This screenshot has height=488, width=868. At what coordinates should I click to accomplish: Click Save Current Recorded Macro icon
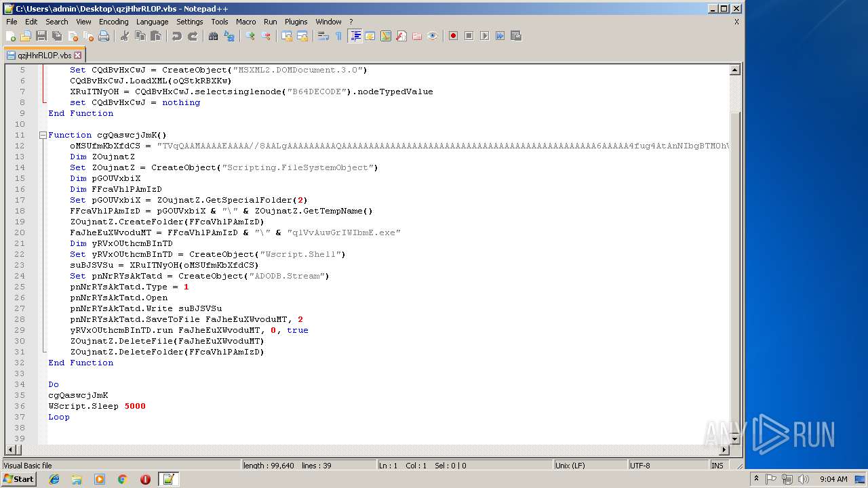[x=515, y=36]
